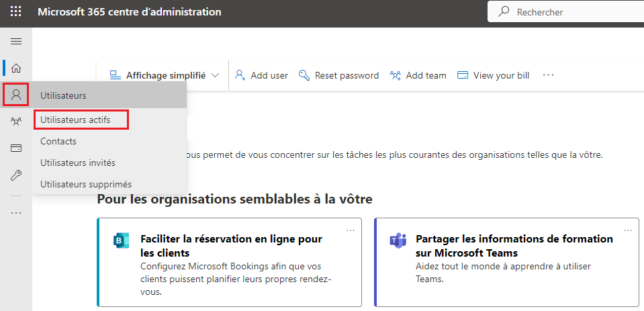Click Add team button label
Image resolution: width=644 pixels, height=311 pixels.
click(x=426, y=76)
